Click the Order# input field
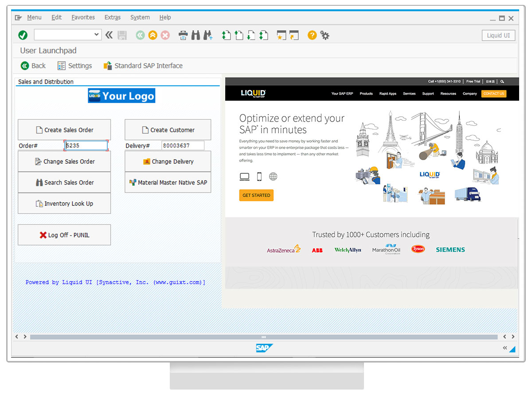This screenshot has height=394, width=532. tap(86, 146)
